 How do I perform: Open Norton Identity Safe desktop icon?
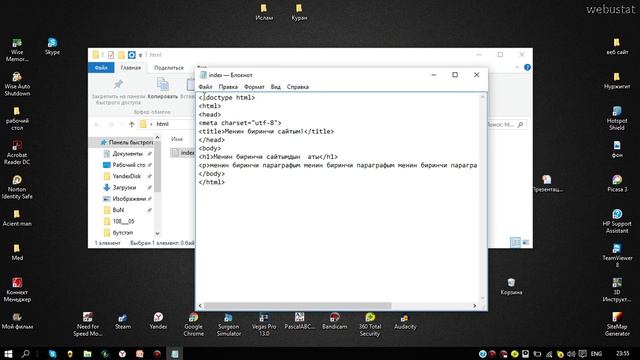17,187
